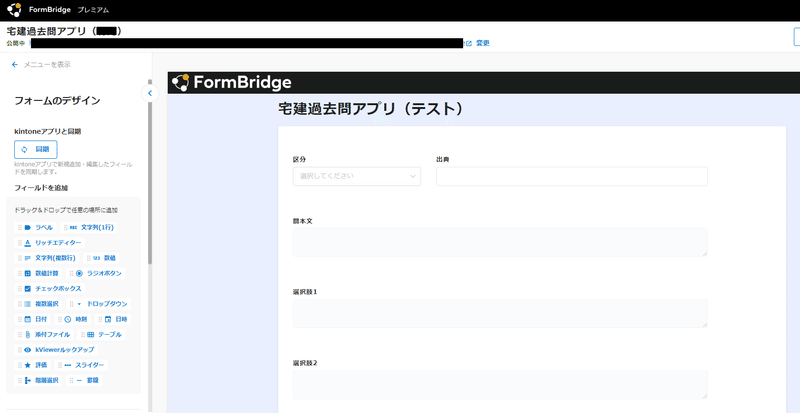Click the 変更 link
The width and height of the screenshot is (800, 413).
tap(483, 43)
